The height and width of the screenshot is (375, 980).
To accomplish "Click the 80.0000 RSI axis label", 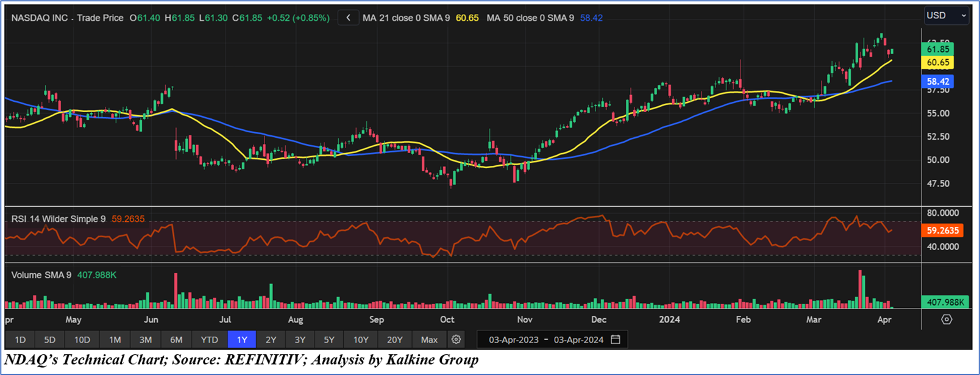I will 943,213.
